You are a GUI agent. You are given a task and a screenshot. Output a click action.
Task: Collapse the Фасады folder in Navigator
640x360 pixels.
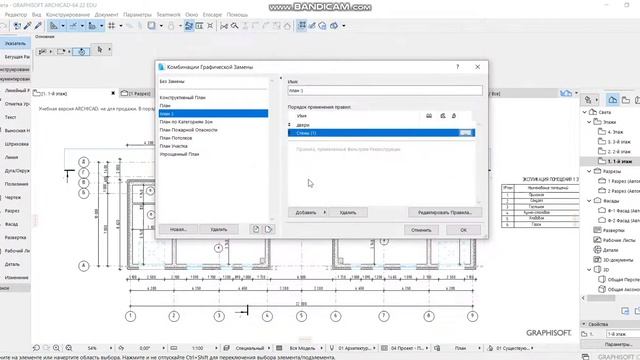[589, 201]
